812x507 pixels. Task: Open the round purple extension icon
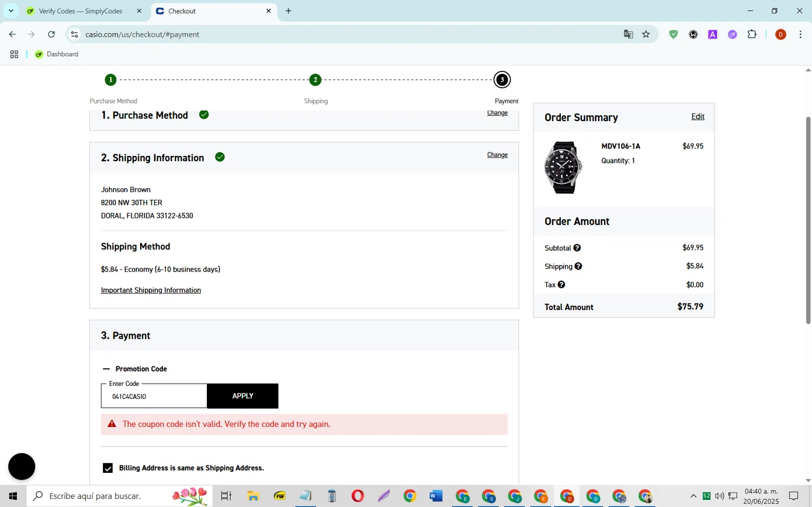(x=732, y=34)
